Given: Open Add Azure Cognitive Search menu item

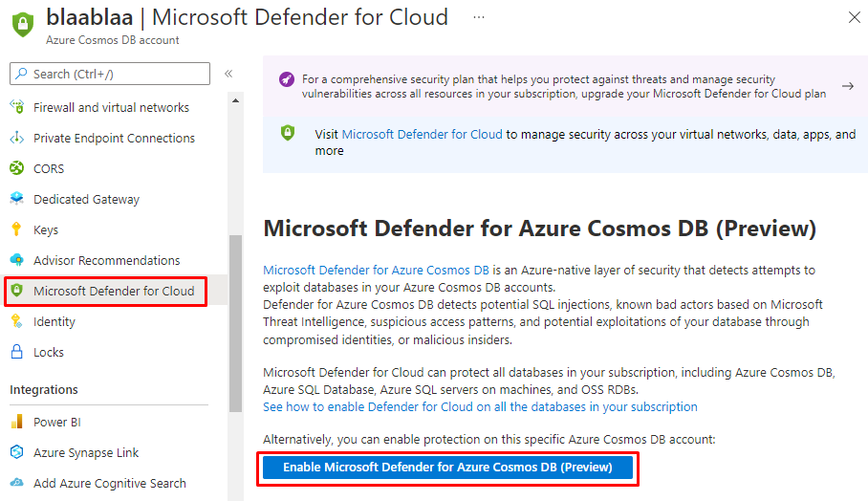Looking at the screenshot, I should tap(109, 483).
